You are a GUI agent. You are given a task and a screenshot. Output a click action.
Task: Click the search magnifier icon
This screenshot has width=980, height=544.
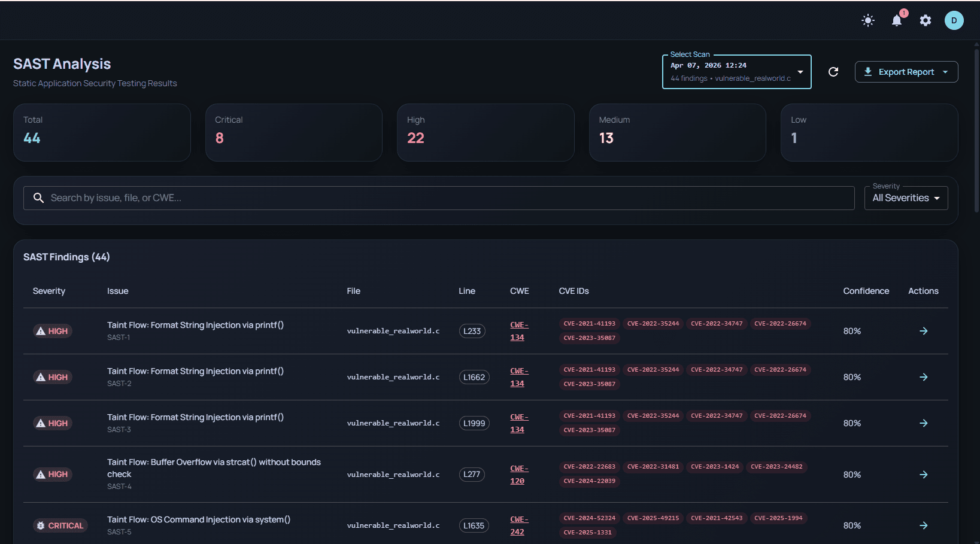[x=38, y=197]
